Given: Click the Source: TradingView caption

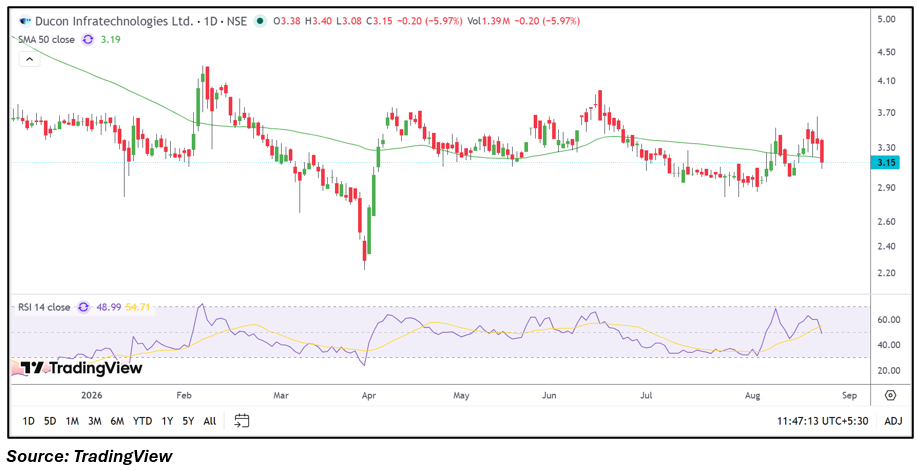Looking at the screenshot, I should coord(90,456).
